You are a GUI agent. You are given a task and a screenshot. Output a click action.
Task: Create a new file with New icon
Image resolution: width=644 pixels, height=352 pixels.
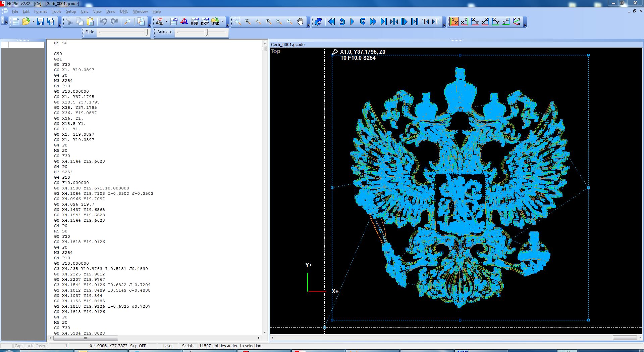16,22
